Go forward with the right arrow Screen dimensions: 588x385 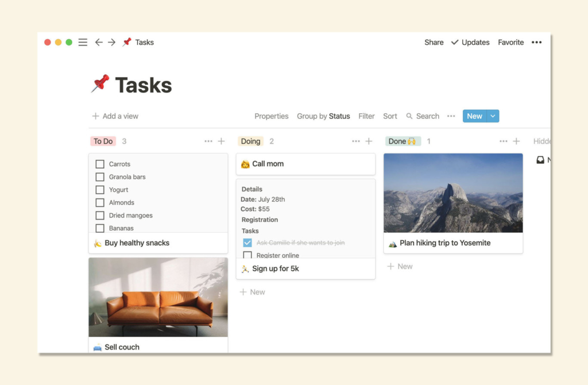click(112, 43)
